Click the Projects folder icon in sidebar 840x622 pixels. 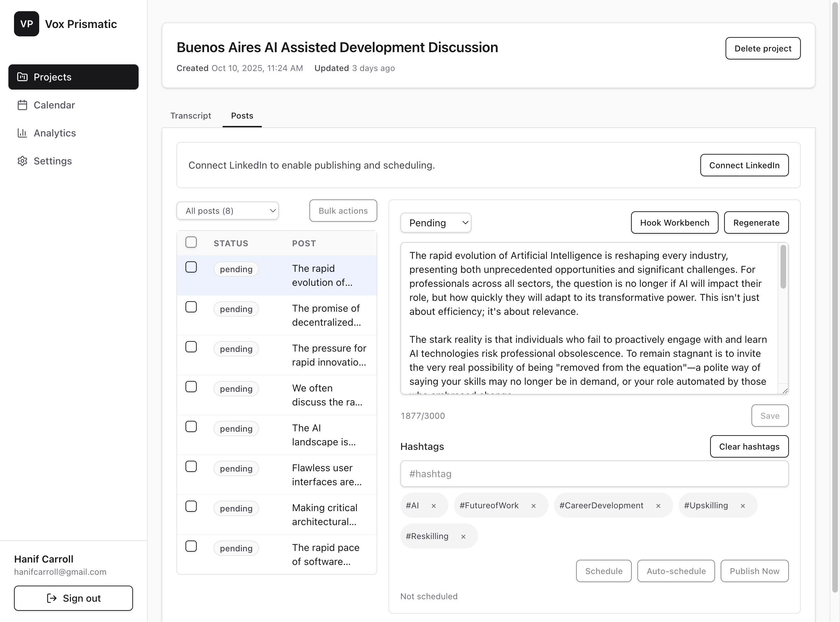point(23,77)
